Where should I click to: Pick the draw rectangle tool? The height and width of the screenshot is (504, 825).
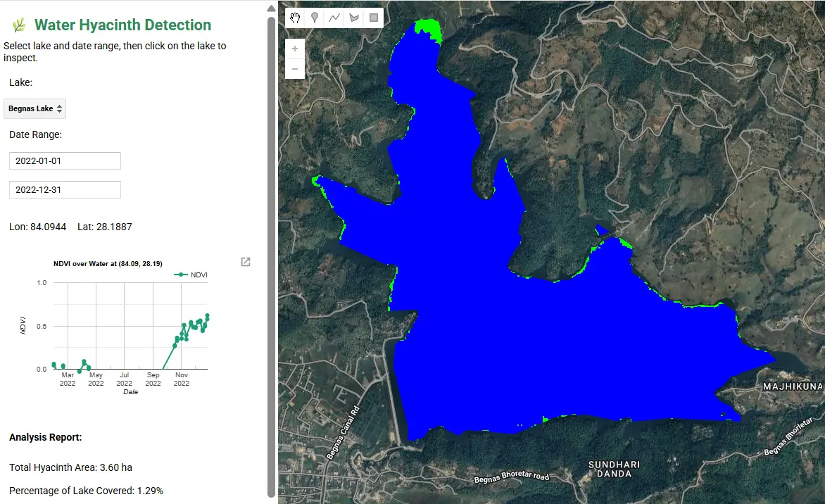[x=374, y=18]
